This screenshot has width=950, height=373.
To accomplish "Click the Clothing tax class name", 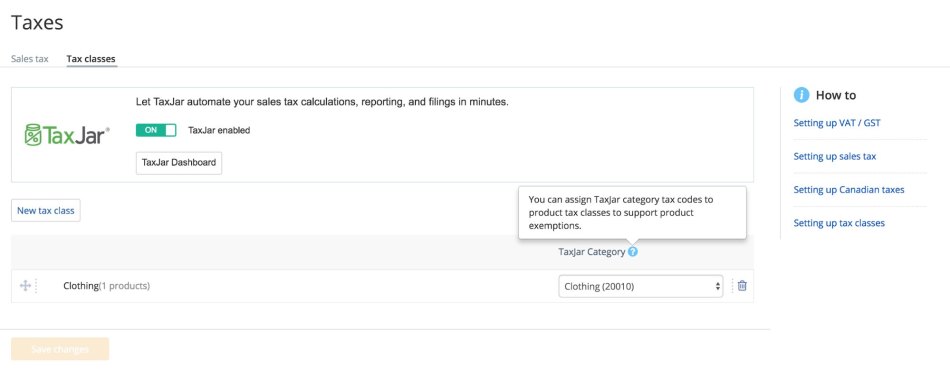I will 81,286.
